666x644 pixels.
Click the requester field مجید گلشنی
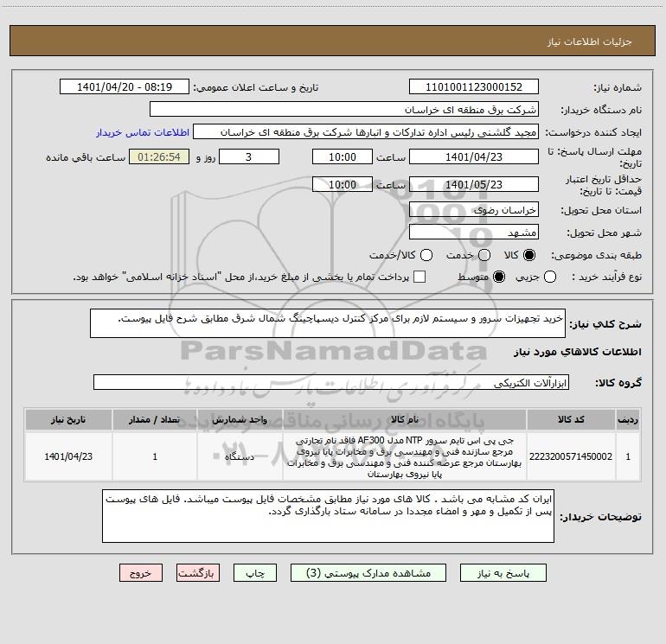tap(366, 131)
